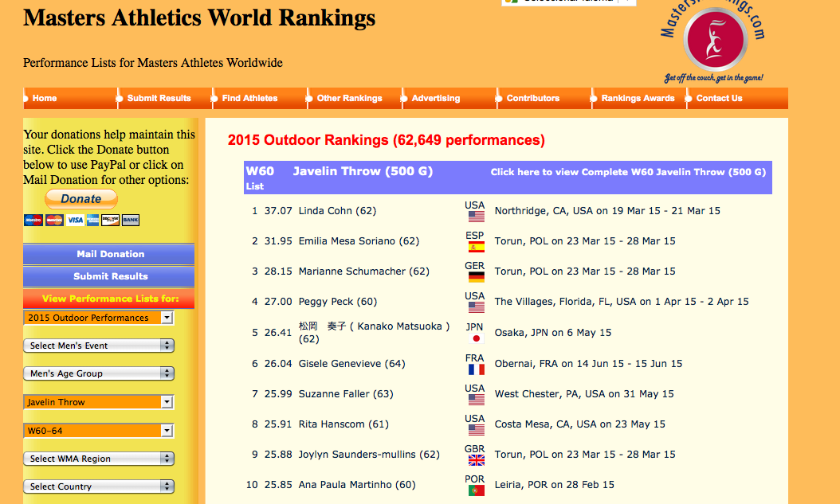Expand the Select WMA Region dropdown
Viewport: 840px width, 504px height.
click(x=99, y=459)
